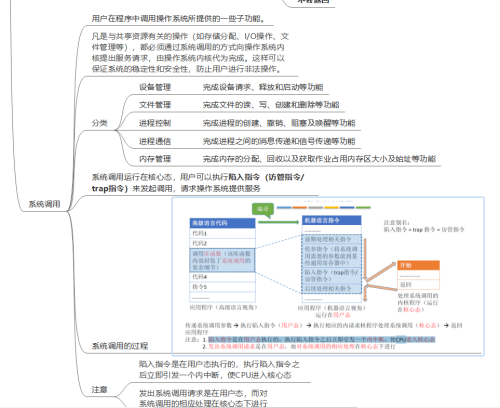Click the 内存管理 node
Screen dimensions: 500x408
click(155, 159)
